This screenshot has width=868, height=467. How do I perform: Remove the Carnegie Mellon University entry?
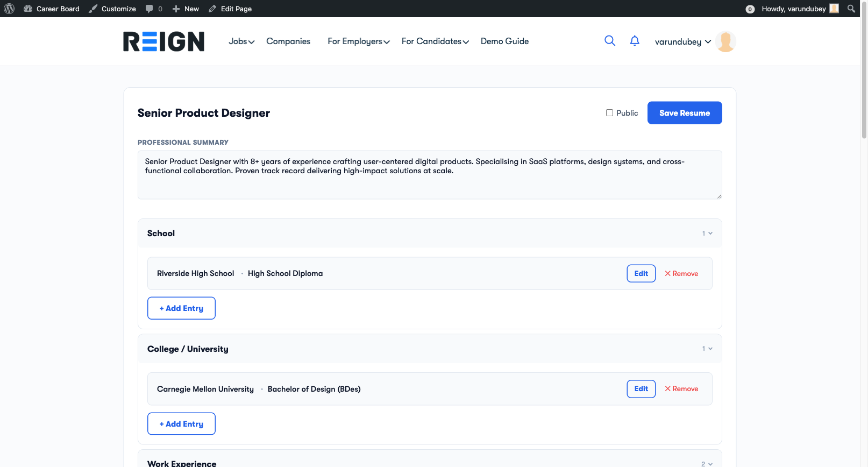click(681, 389)
